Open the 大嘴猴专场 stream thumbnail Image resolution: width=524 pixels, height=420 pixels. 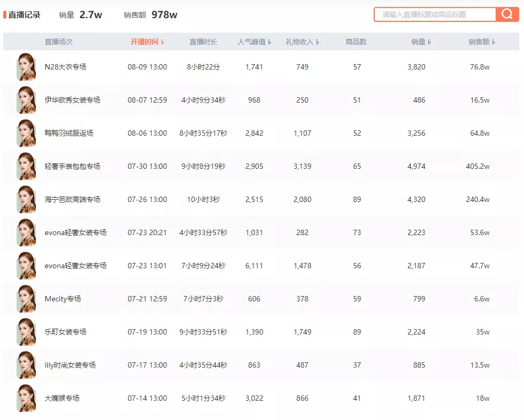(x=26, y=398)
